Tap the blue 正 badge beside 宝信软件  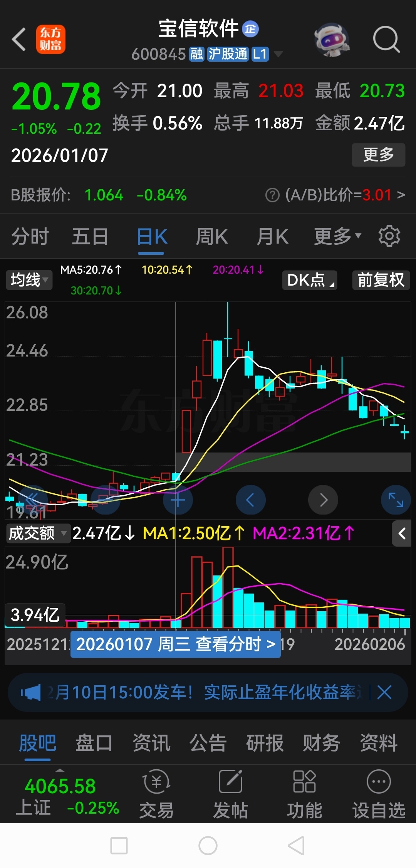click(250, 29)
